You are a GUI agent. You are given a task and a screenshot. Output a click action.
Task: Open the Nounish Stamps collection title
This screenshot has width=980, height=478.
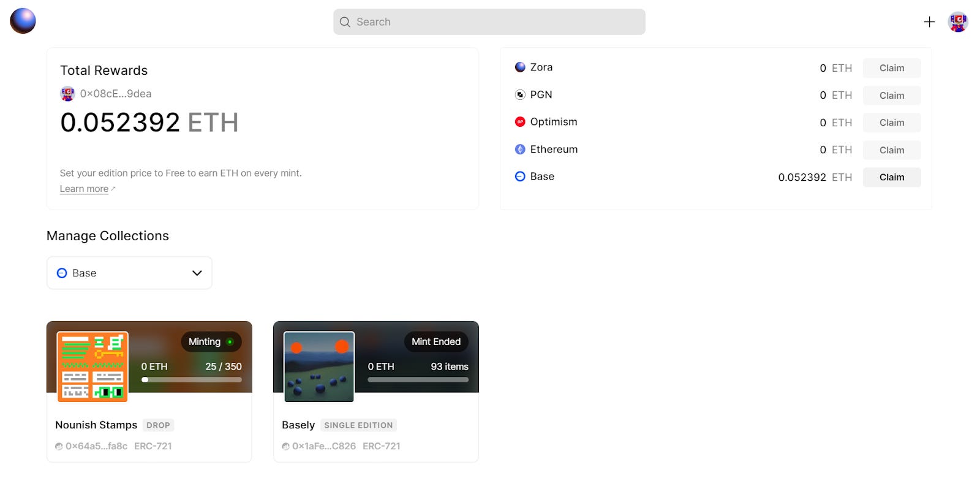(96, 425)
